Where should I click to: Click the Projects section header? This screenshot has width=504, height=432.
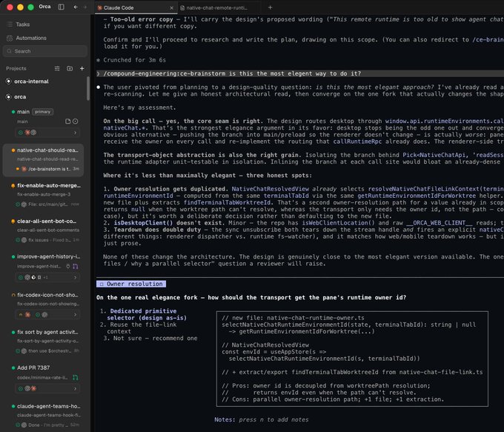coord(16,68)
